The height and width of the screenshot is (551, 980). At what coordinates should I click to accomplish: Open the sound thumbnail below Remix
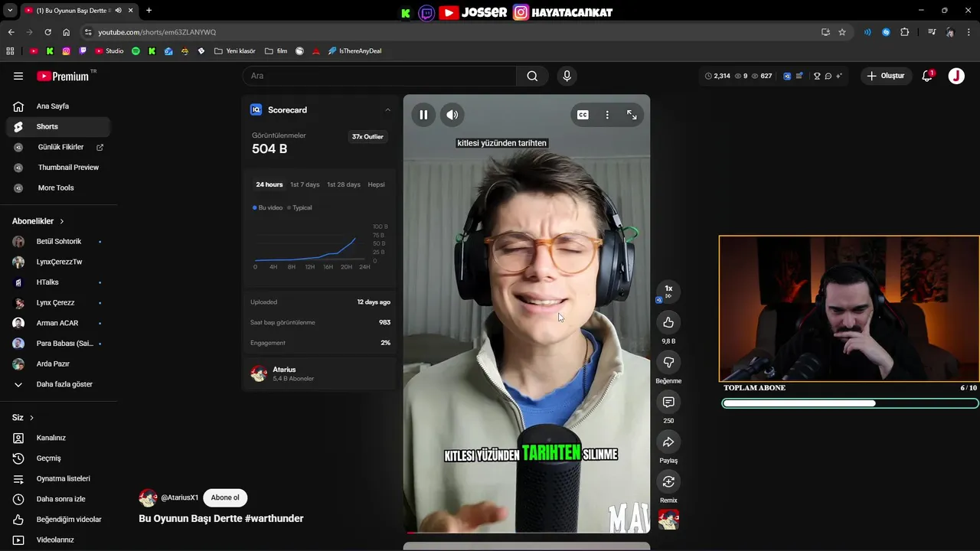668,520
